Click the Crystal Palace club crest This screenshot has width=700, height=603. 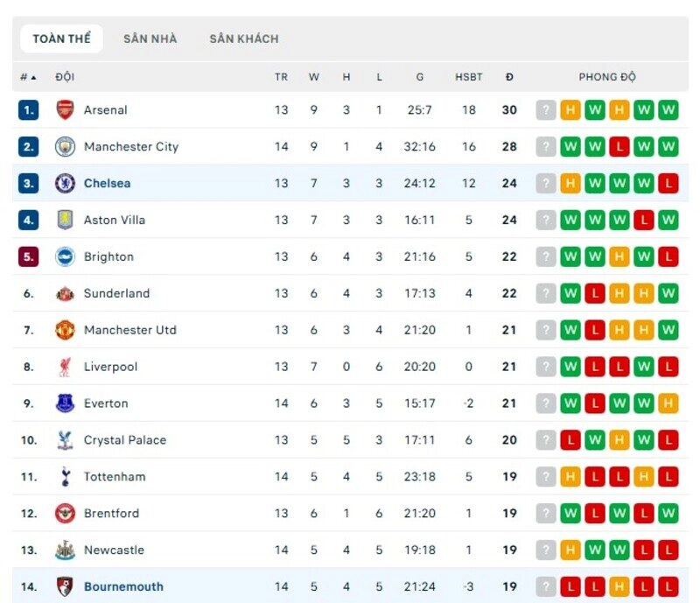pos(63,440)
